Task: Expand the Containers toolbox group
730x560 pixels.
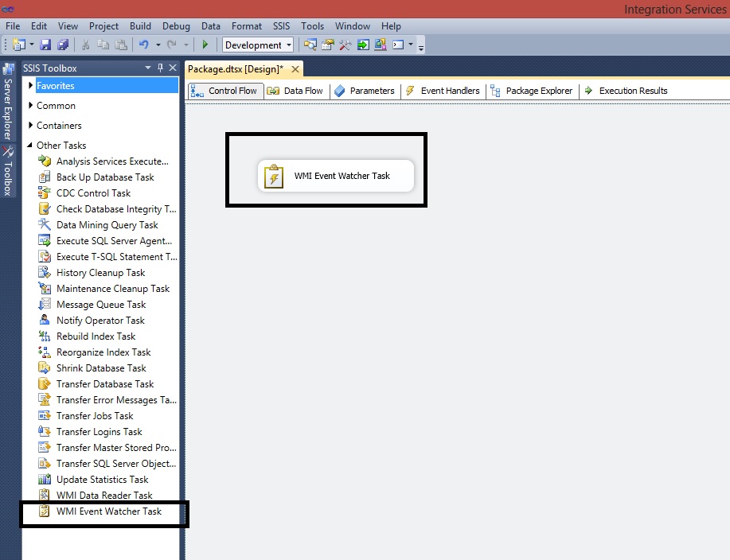Action: (31, 125)
